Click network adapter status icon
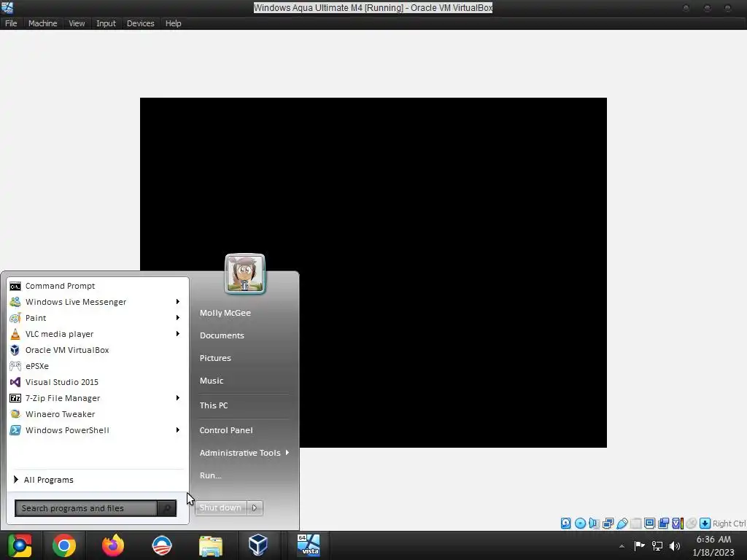 point(608,524)
